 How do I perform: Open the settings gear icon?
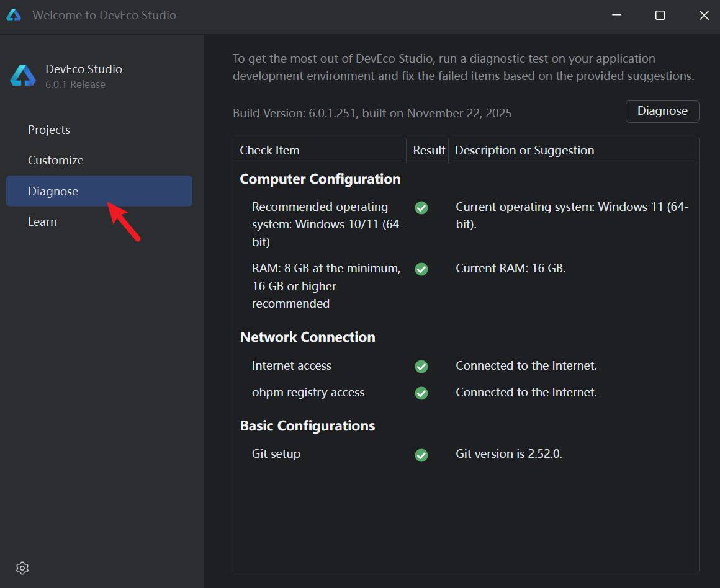tap(22, 568)
